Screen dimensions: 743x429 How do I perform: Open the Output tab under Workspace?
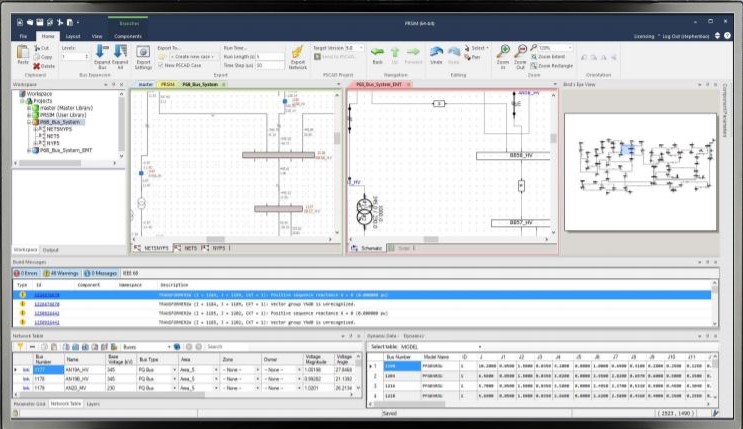click(x=50, y=250)
